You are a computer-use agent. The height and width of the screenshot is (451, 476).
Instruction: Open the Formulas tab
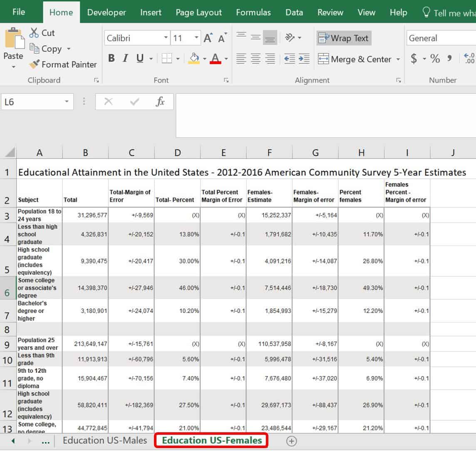[253, 12]
